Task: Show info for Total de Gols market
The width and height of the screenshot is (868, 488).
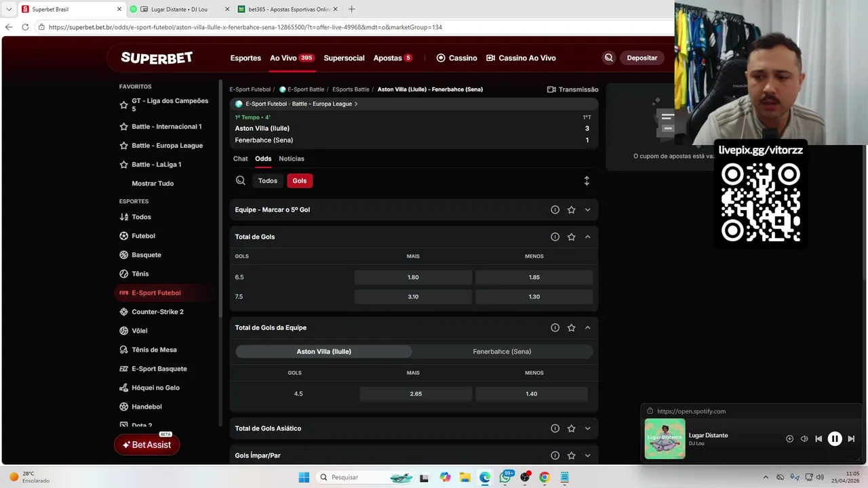Action: pyautogui.click(x=555, y=237)
